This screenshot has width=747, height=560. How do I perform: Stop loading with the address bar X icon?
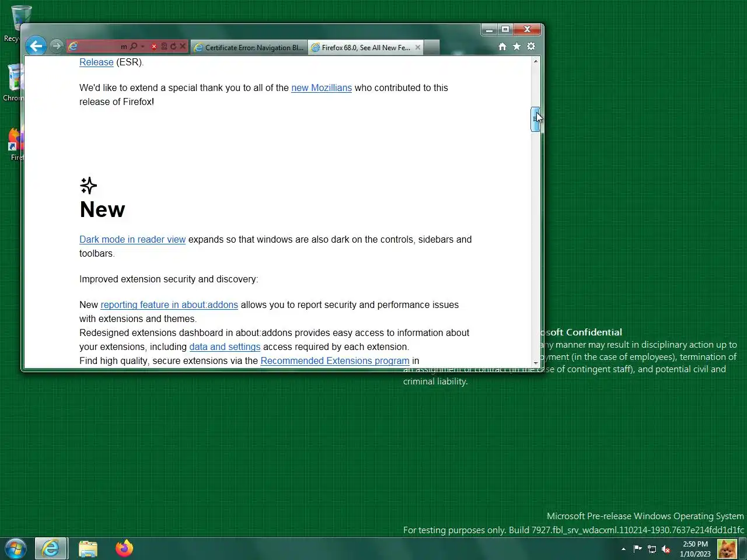183,46
